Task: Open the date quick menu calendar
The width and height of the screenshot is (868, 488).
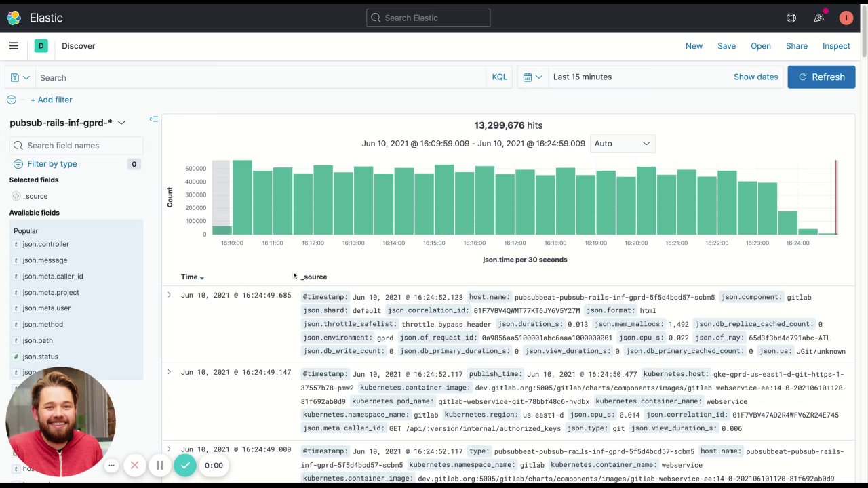Action: (533, 77)
